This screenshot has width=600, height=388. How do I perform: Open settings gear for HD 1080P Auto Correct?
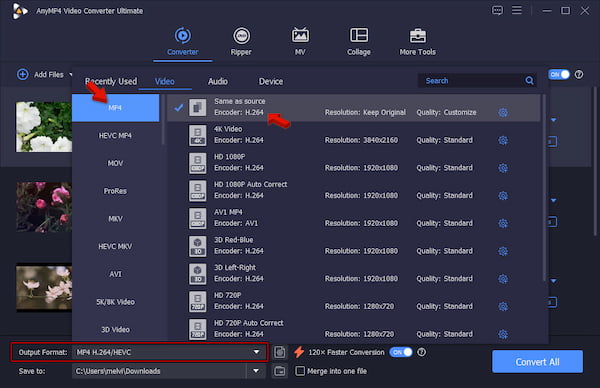[x=503, y=196]
